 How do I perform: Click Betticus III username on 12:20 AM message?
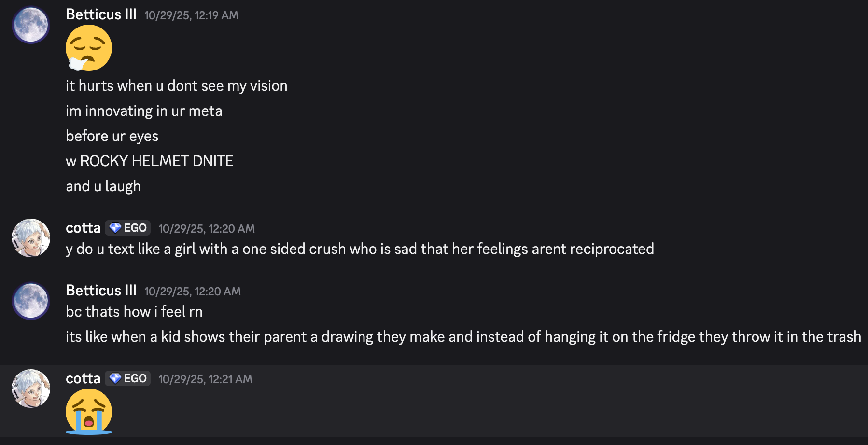[x=101, y=291]
